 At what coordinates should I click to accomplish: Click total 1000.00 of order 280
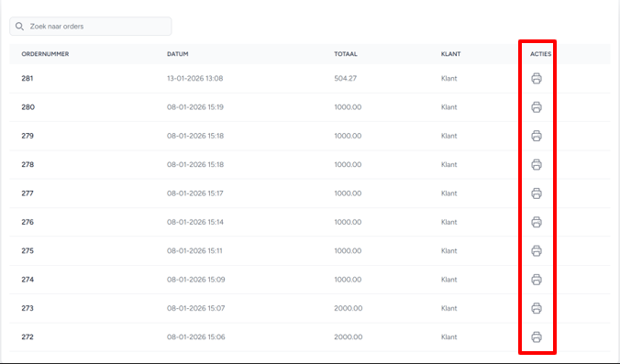point(348,107)
